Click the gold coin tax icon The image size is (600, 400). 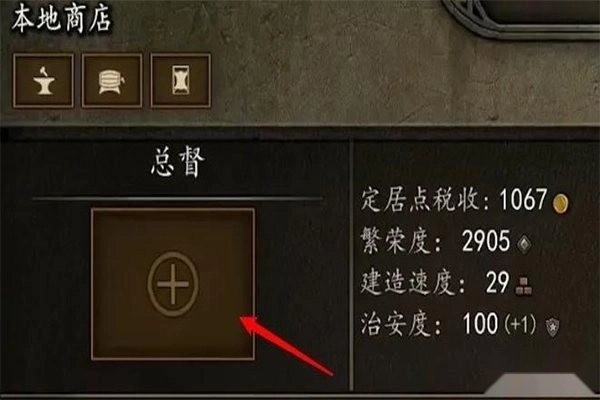[x=561, y=202]
